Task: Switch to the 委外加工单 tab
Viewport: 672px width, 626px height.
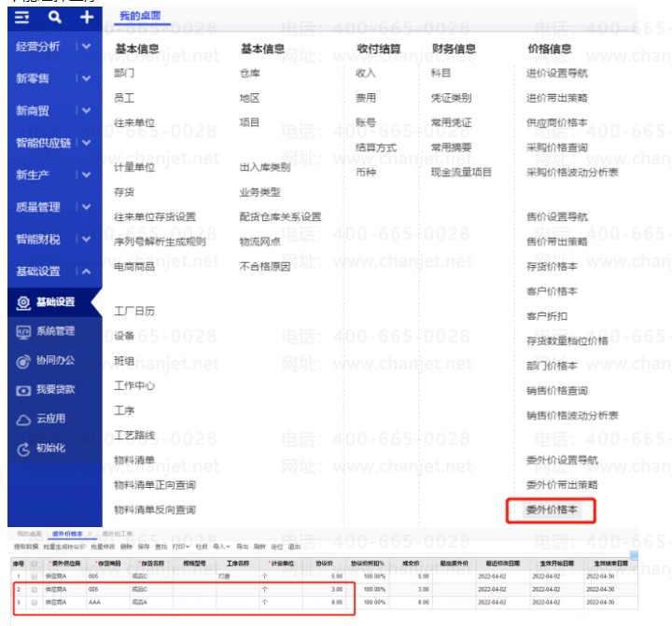Action: coord(117,534)
